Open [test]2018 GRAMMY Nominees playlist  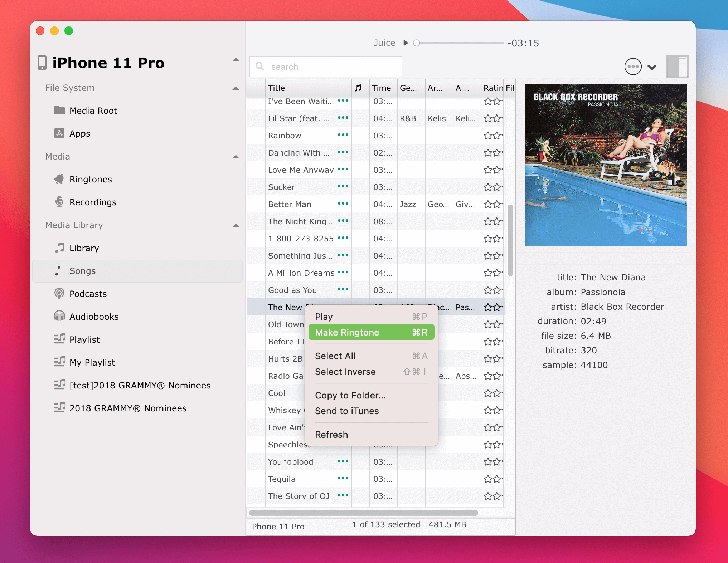tap(132, 385)
